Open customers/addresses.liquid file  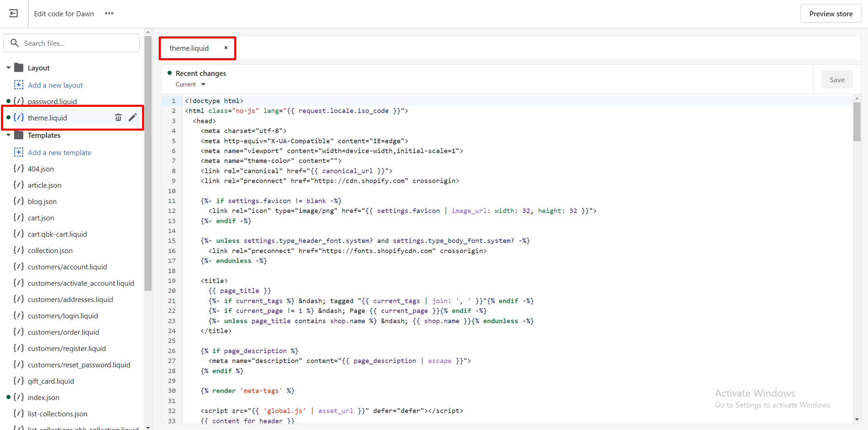tap(70, 299)
